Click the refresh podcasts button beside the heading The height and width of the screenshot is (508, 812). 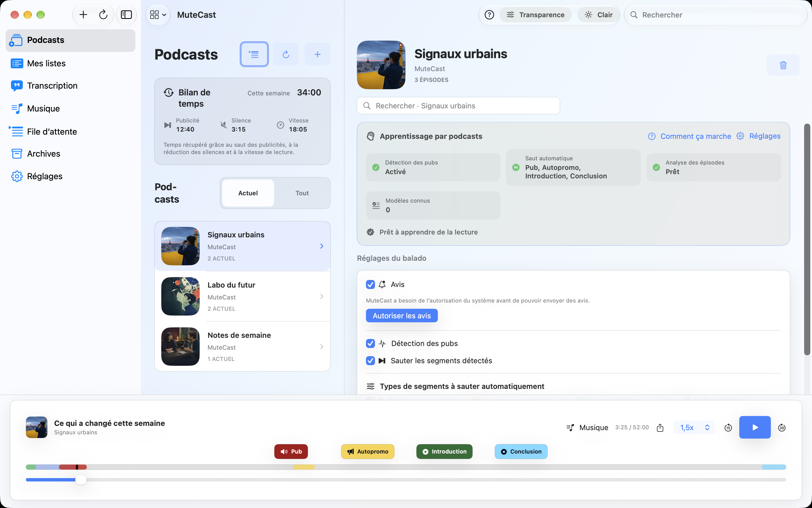pyautogui.click(x=286, y=54)
